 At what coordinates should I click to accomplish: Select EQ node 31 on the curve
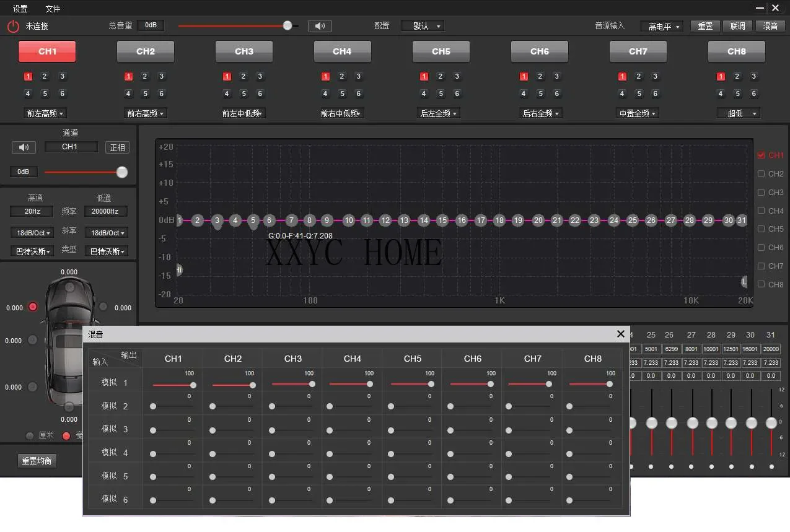(742, 220)
